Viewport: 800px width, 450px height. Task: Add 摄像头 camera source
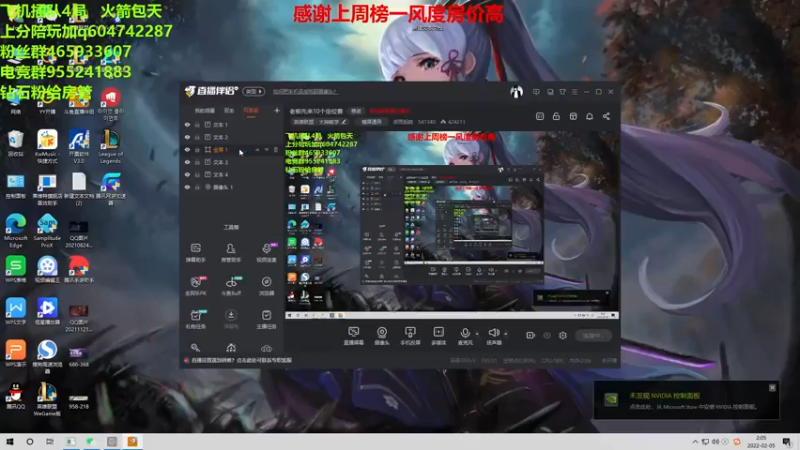(382, 336)
